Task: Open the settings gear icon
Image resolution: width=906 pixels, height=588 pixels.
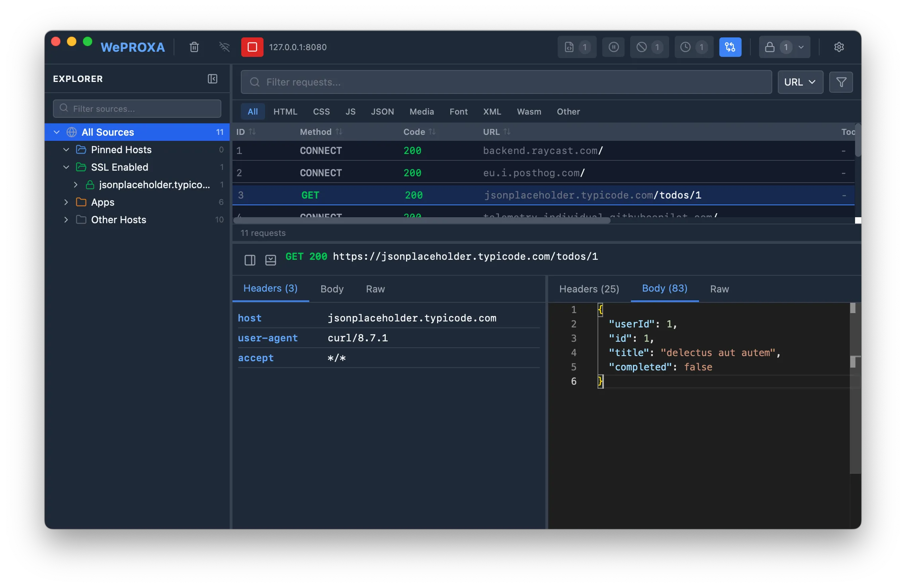Action: click(839, 47)
